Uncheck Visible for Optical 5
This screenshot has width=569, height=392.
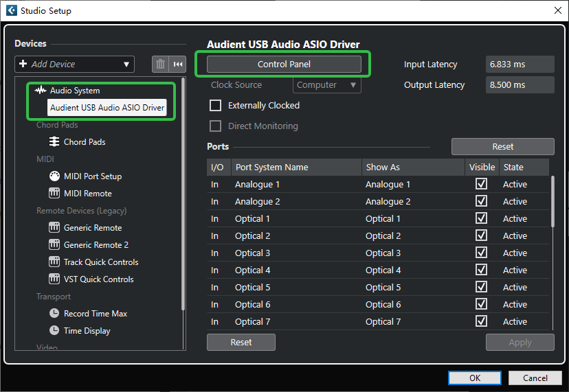pyautogui.click(x=481, y=287)
